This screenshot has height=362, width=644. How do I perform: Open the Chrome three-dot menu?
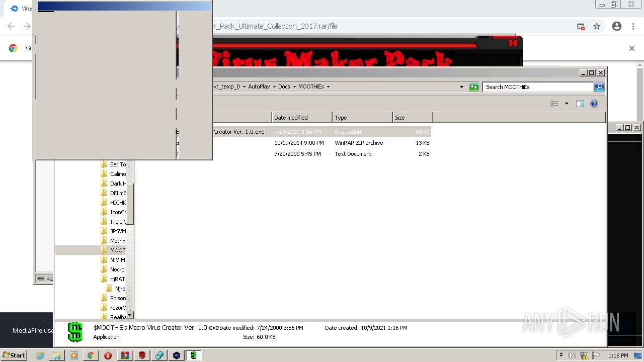pos(633,26)
